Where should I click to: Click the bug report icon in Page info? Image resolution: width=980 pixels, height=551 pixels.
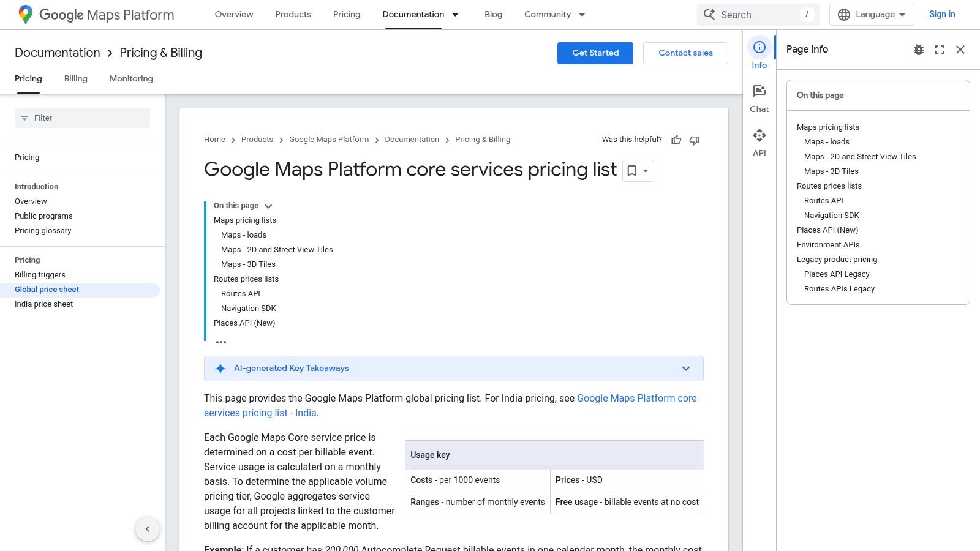tap(919, 50)
